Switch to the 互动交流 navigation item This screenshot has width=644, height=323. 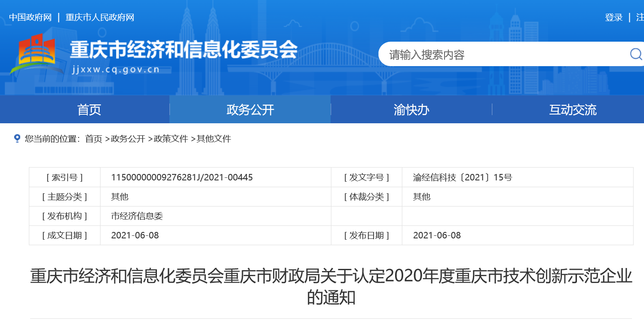(572, 110)
